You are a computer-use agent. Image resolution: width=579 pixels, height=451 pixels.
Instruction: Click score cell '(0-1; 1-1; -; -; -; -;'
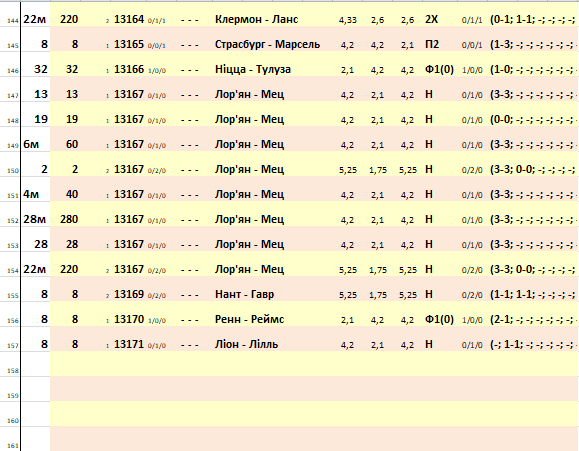click(x=532, y=19)
